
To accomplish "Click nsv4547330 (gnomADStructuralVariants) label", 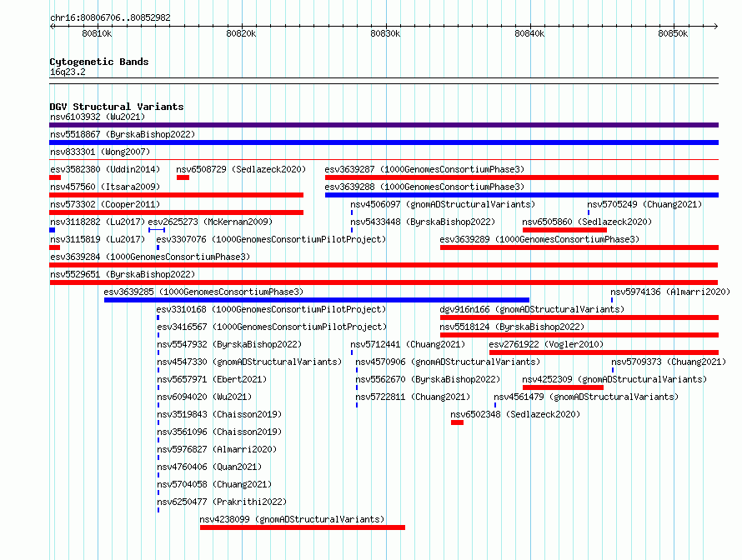I will click(x=249, y=362).
